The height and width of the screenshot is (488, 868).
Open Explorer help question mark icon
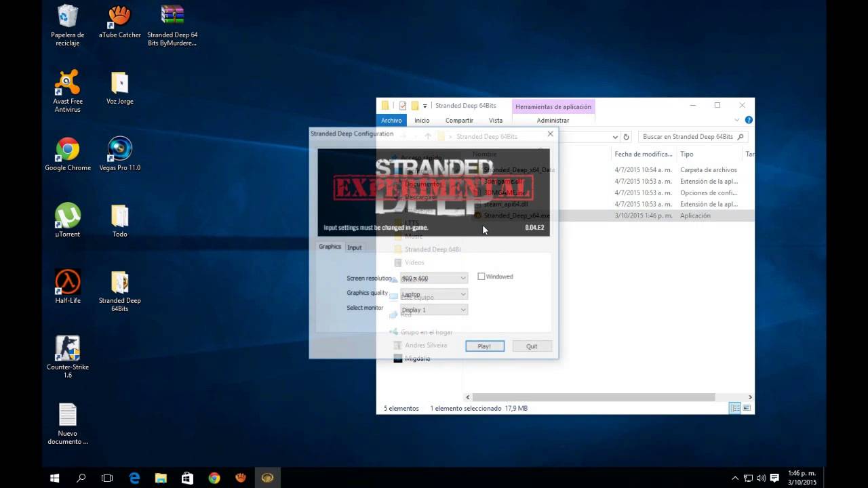click(749, 120)
